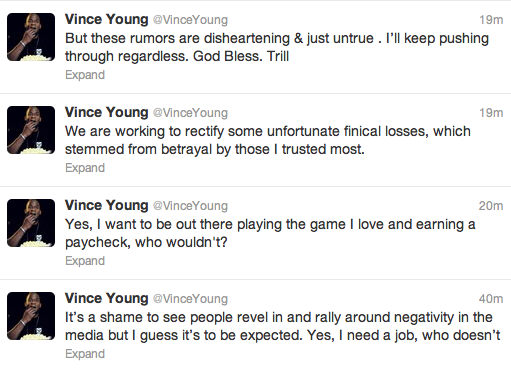The width and height of the screenshot is (511, 371).
Task: Open the @VinceYoung handle on the top tweet
Action: click(x=190, y=20)
